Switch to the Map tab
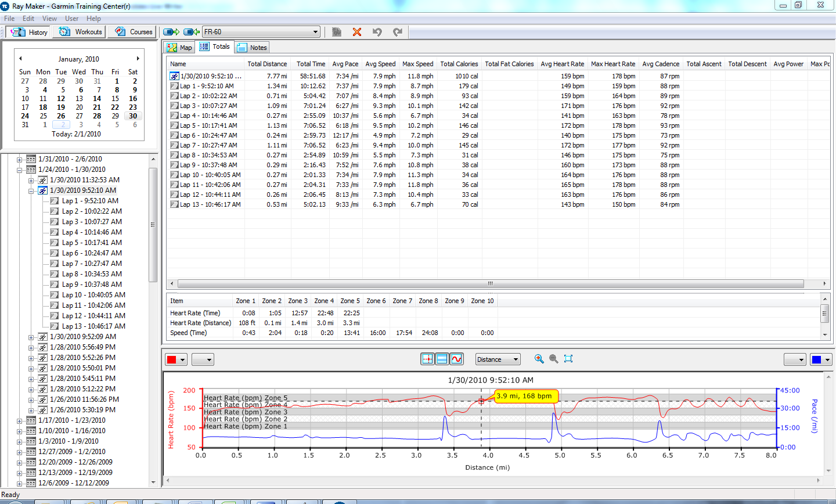The image size is (836, 504). point(179,48)
